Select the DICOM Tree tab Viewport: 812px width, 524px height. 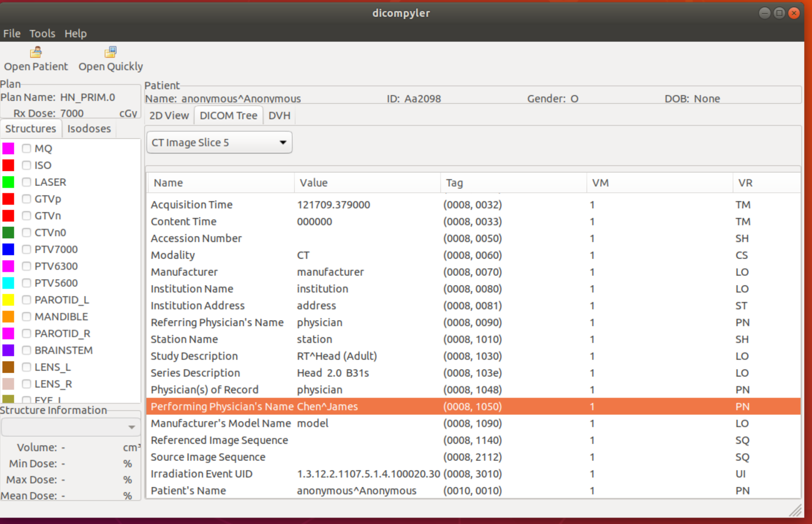pos(228,115)
